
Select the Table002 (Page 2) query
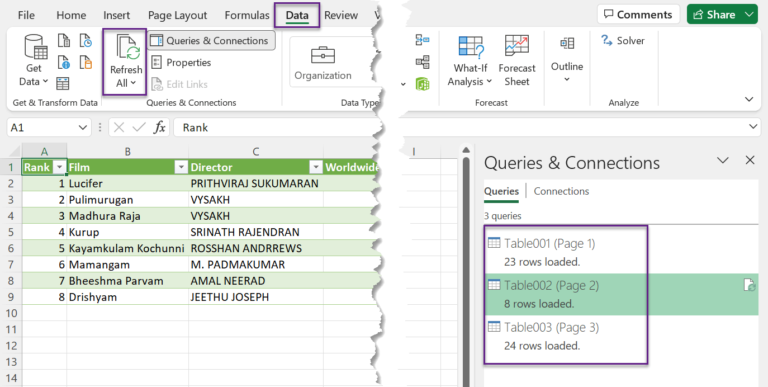(621, 294)
